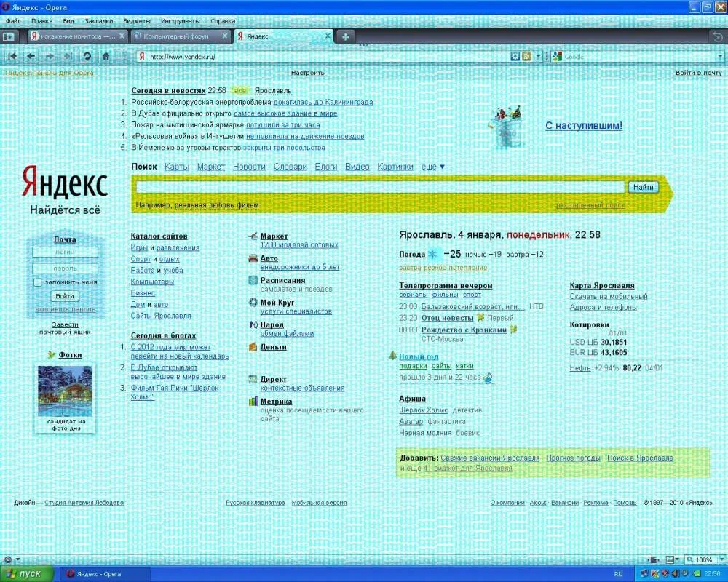Screen dimensions: 728x582
Task: Click the Fit to width status icon
Action: point(654,559)
